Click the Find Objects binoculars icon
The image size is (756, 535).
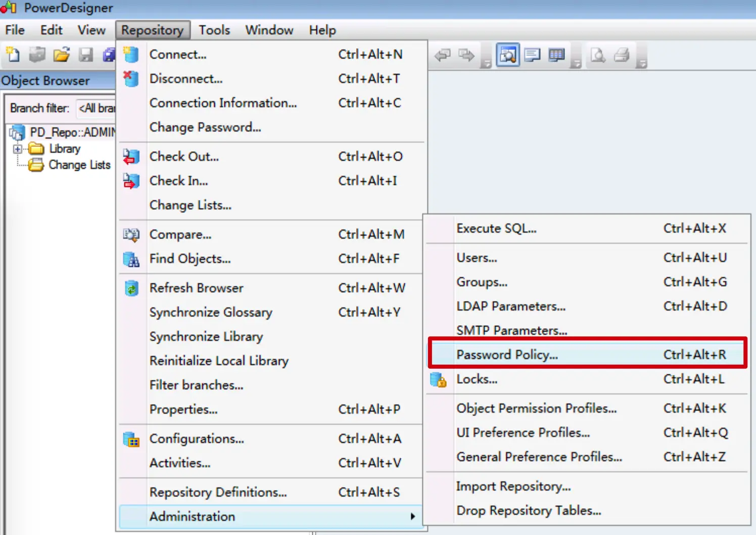pos(131,259)
